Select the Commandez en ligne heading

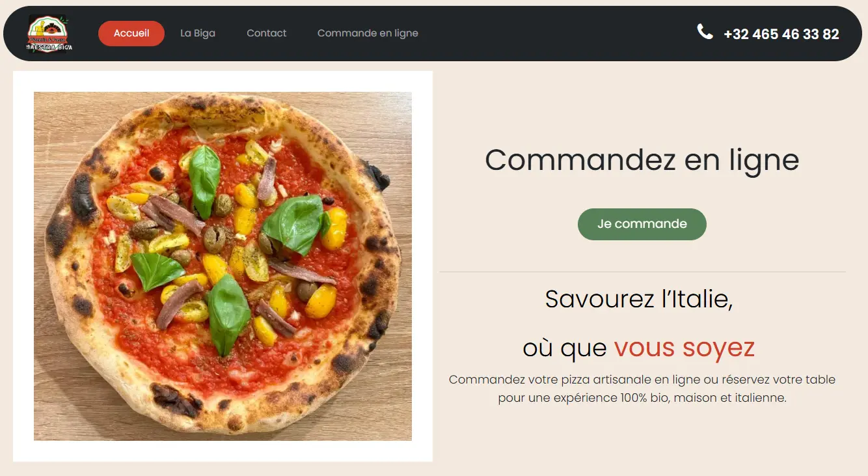[x=642, y=160]
